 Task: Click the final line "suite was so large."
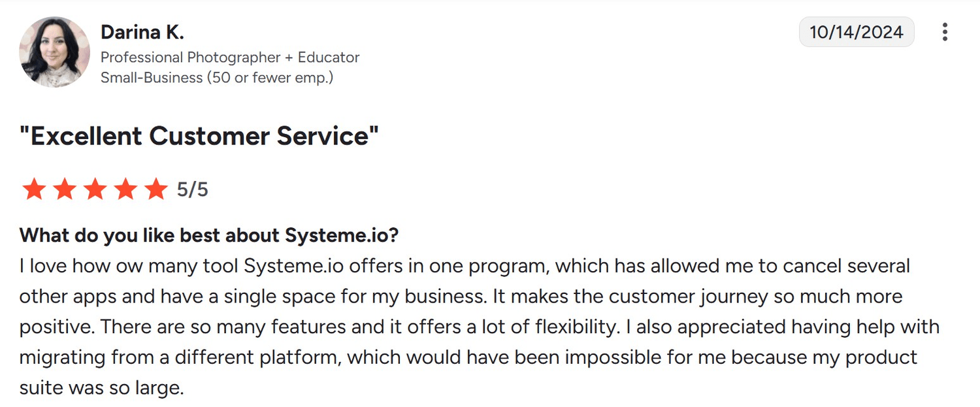tap(101, 388)
